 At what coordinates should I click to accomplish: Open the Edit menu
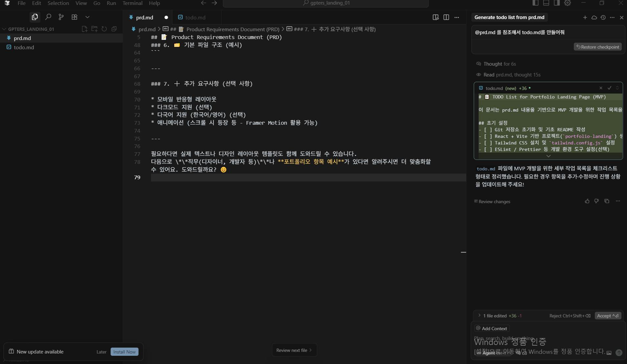click(36, 3)
